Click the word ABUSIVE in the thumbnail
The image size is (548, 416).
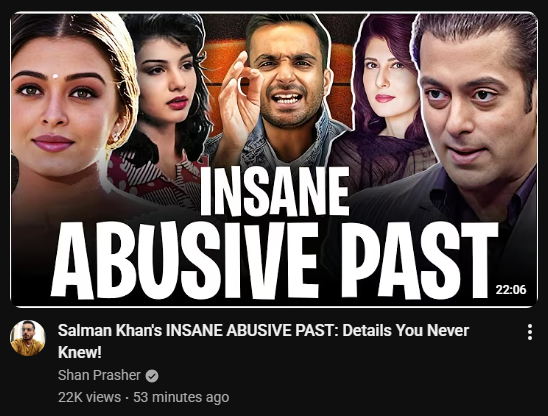(x=185, y=260)
